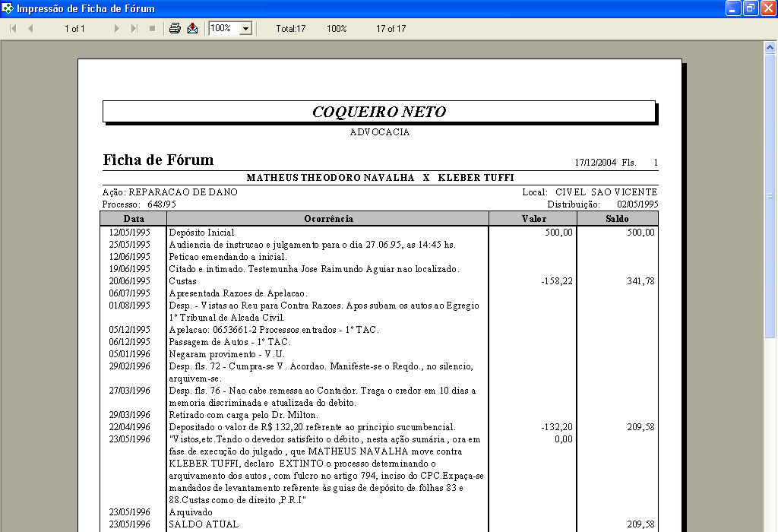Go to the first page of report

click(13, 29)
